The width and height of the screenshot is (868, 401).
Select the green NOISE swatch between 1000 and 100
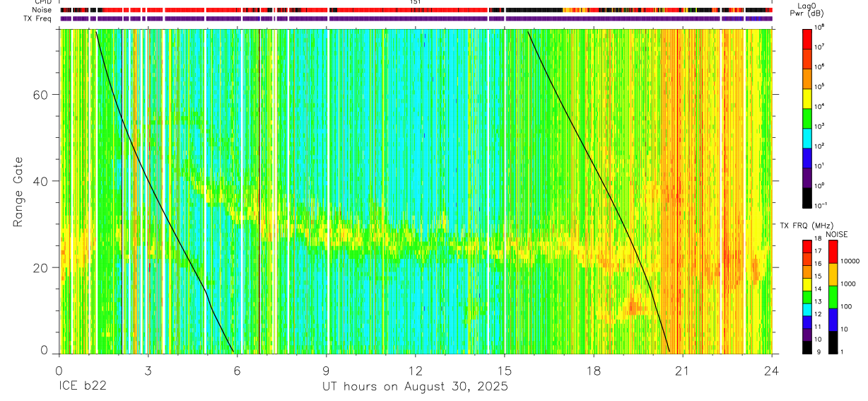(x=832, y=297)
